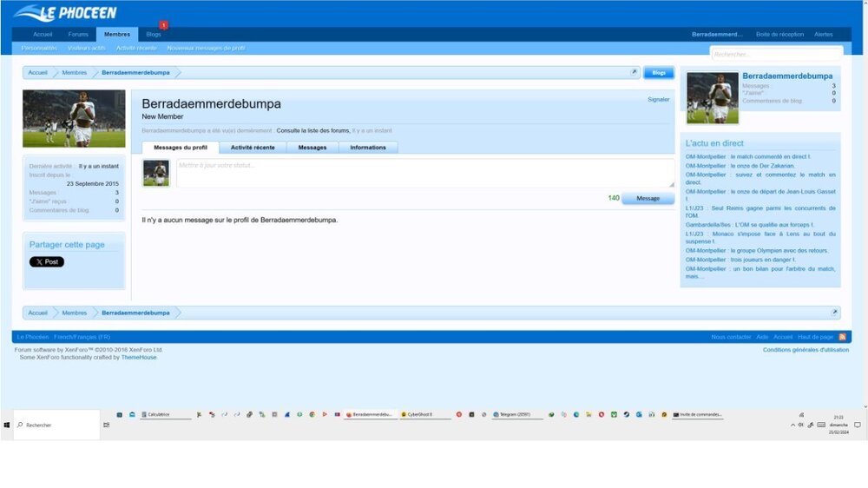Switch to the Activité récente profile tab
This screenshot has height=488, width=868.
tap(253, 148)
